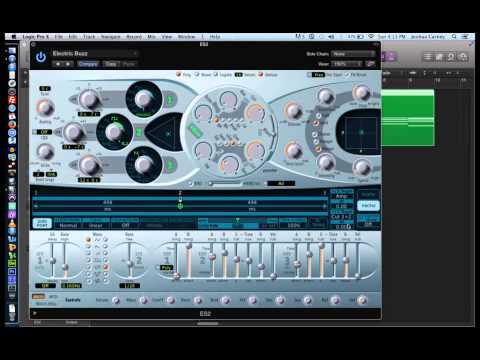The image size is (480, 360).
Task: Open the Side Chain dropdown
Action: (x=353, y=54)
